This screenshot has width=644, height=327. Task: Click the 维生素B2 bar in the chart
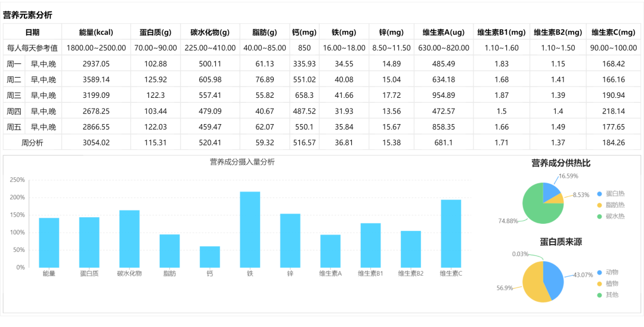411,249
